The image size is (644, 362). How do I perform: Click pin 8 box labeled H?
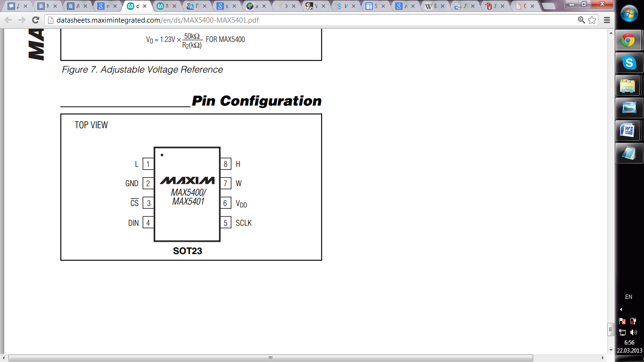tap(226, 164)
